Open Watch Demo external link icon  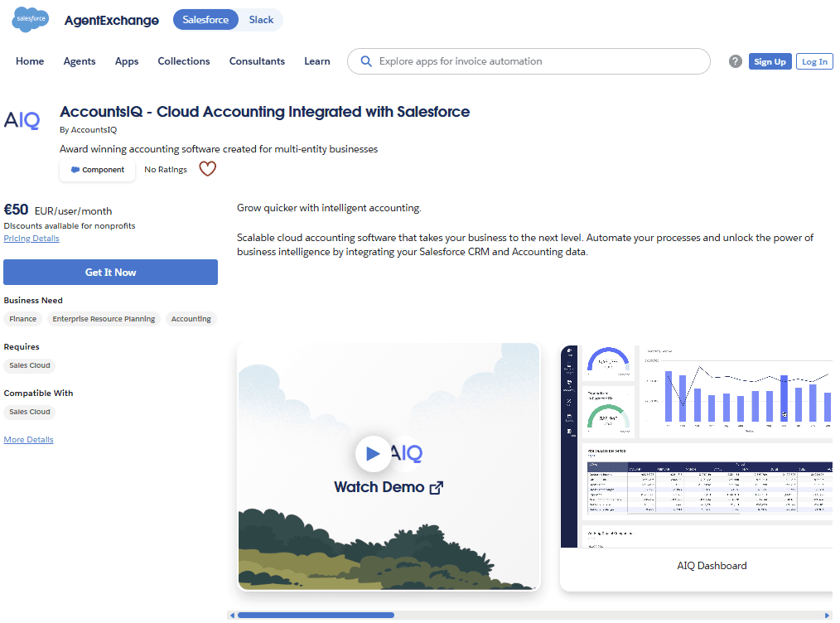[x=437, y=487]
